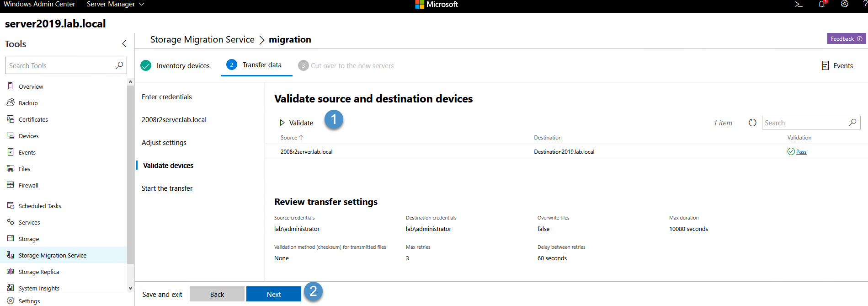Click the Events log icon at top right

[x=825, y=65]
